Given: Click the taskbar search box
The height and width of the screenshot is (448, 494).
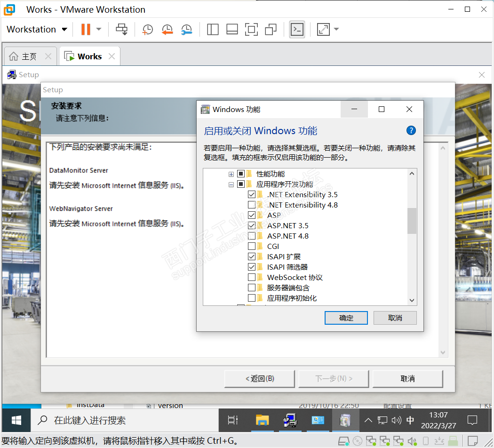Looking at the screenshot, I should click(x=125, y=420).
